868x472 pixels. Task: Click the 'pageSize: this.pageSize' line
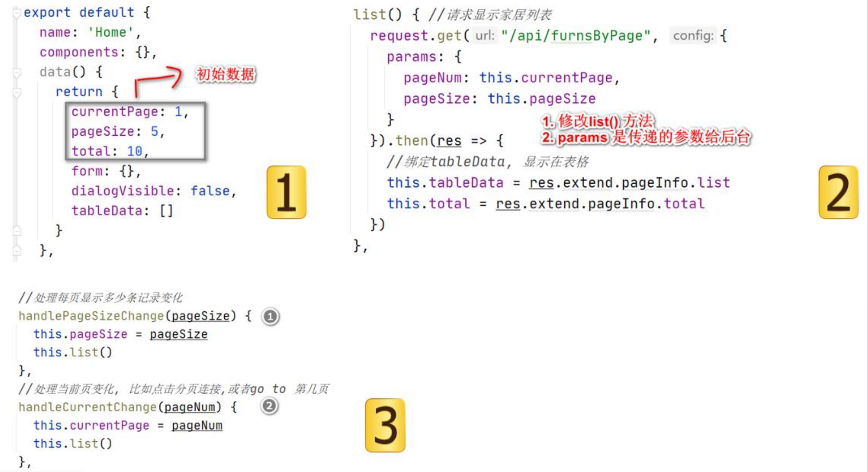click(499, 99)
